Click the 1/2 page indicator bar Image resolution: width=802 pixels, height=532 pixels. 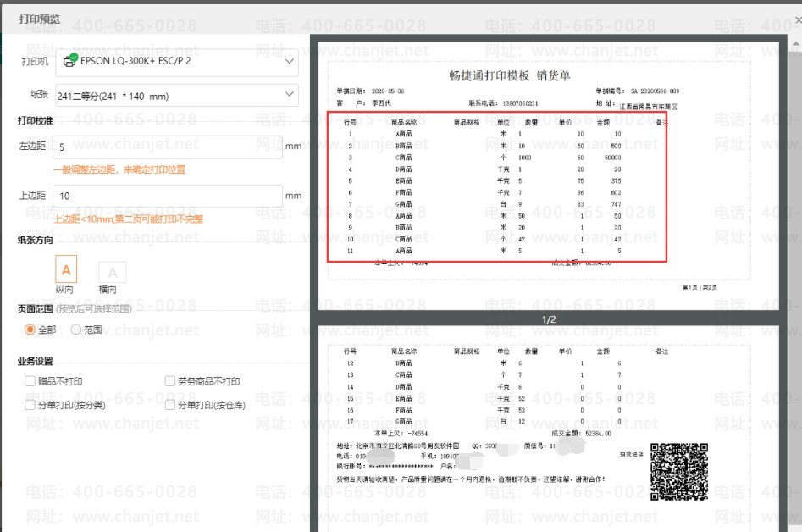(549, 319)
